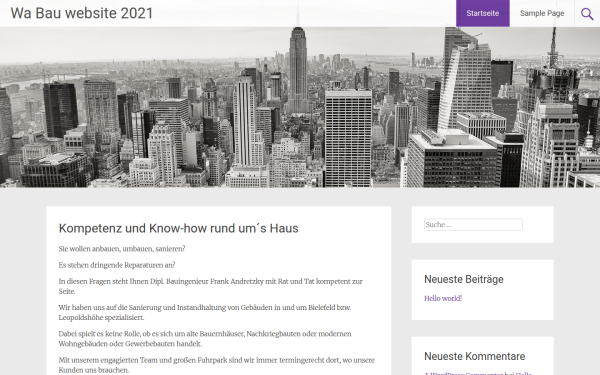Select the Startseite menu item
600x375 pixels.
pyautogui.click(x=483, y=13)
